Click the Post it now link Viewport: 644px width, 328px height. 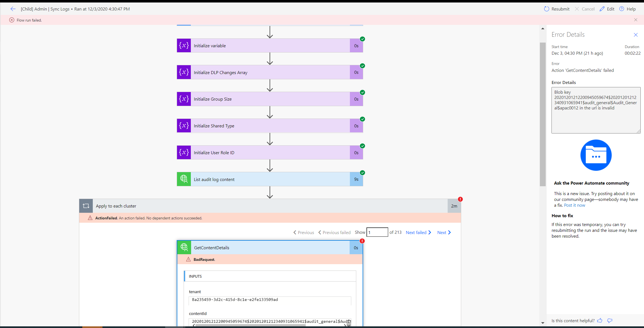pos(574,205)
